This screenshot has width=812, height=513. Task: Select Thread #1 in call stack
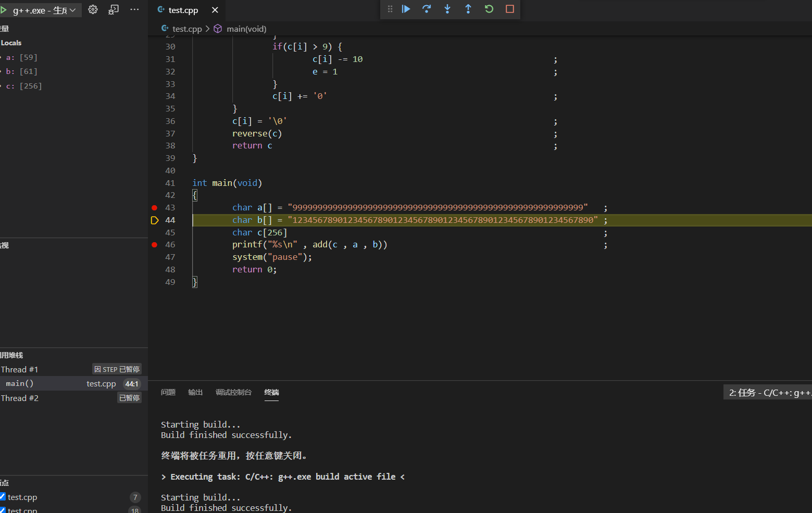pos(19,369)
